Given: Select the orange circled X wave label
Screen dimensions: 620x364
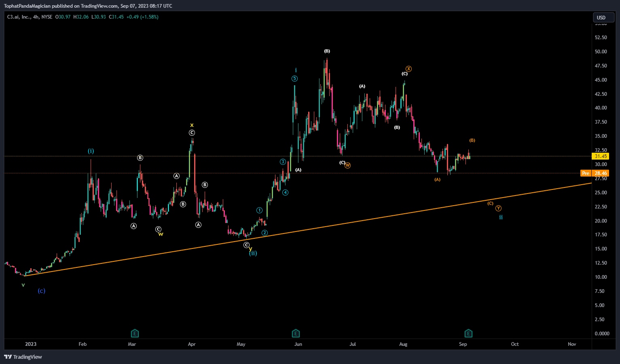Looking at the screenshot, I should [409, 69].
